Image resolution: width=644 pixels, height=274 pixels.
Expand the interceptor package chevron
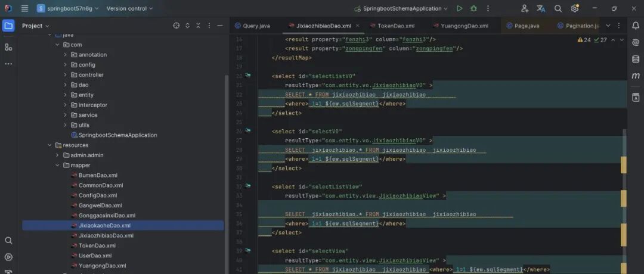(x=66, y=105)
